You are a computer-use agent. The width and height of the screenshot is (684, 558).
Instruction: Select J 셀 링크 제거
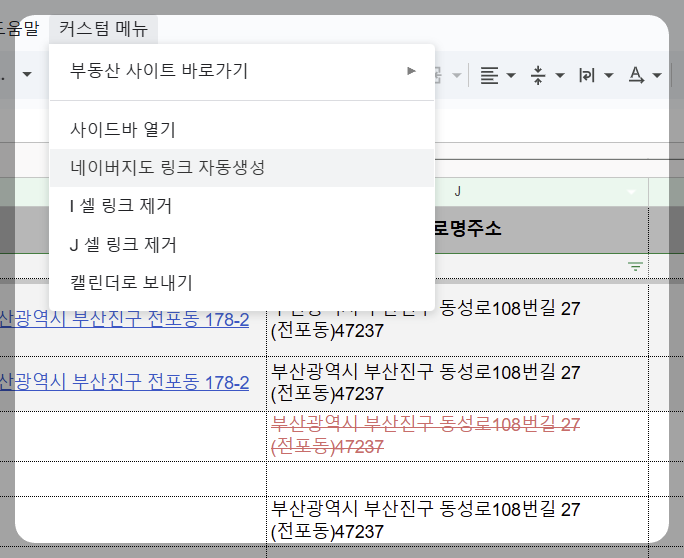pyautogui.click(x=242, y=244)
